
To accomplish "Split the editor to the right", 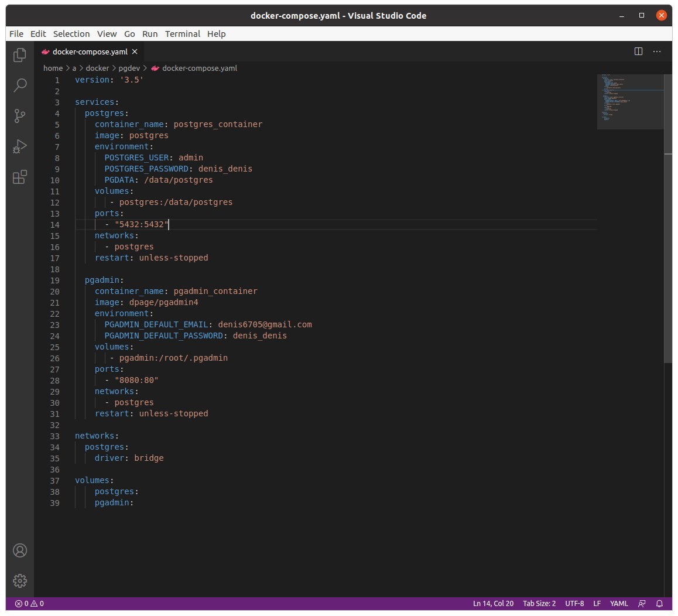I will coord(638,52).
